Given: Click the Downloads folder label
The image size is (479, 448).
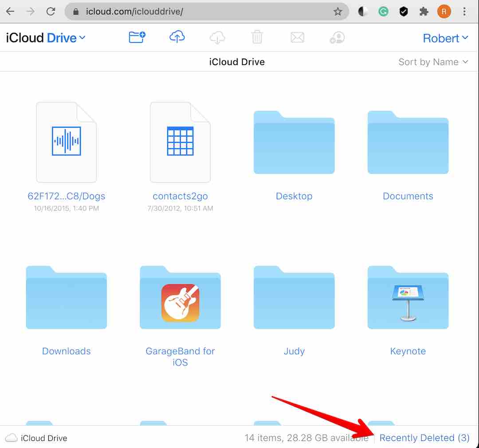Looking at the screenshot, I should tap(66, 351).
